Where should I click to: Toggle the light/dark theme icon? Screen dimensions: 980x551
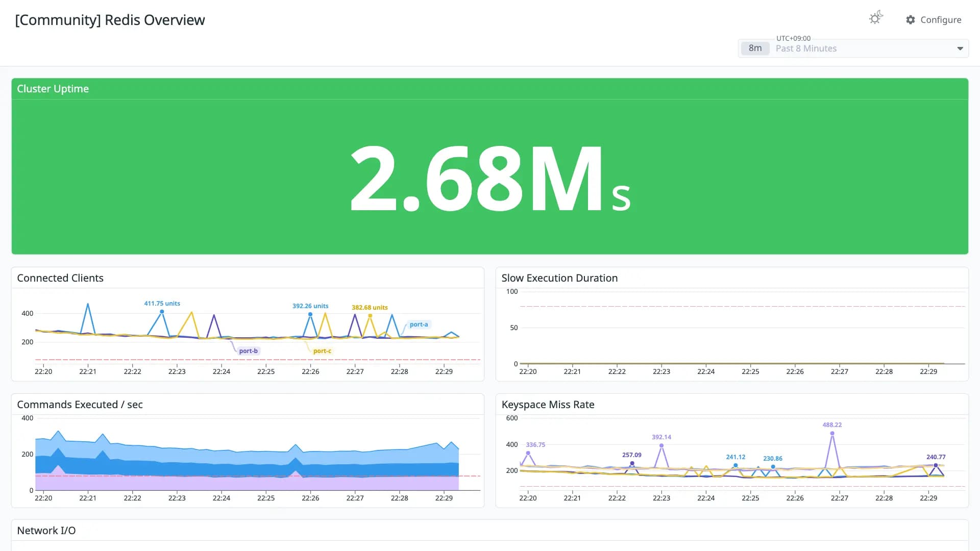pyautogui.click(x=876, y=18)
